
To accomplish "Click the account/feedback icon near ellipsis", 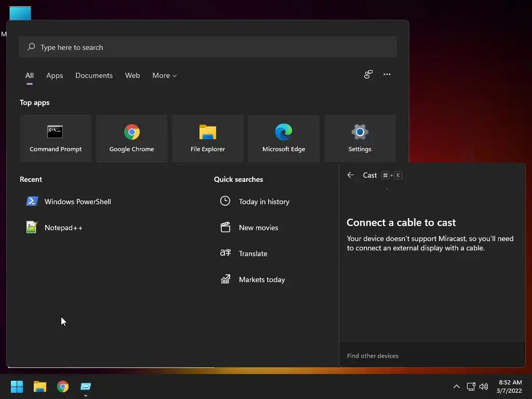I will 368,74.
